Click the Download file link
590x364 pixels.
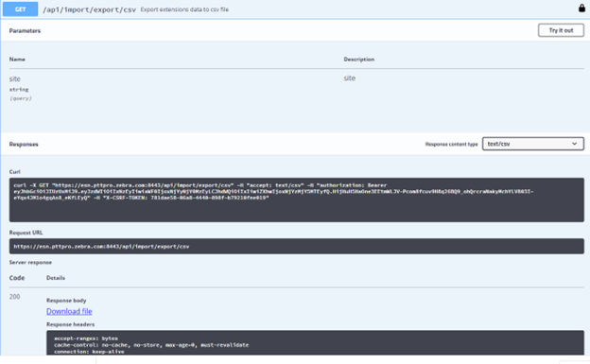point(69,311)
